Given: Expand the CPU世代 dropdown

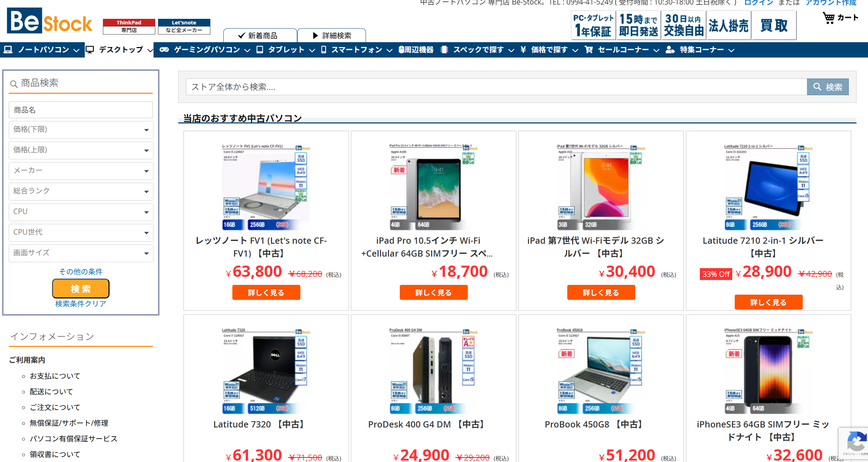Looking at the screenshot, I should (81, 233).
